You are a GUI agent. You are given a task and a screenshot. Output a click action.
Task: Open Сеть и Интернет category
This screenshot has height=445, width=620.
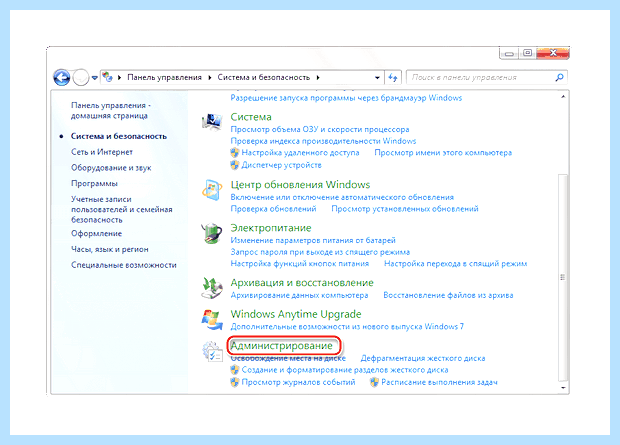[102, 152]
